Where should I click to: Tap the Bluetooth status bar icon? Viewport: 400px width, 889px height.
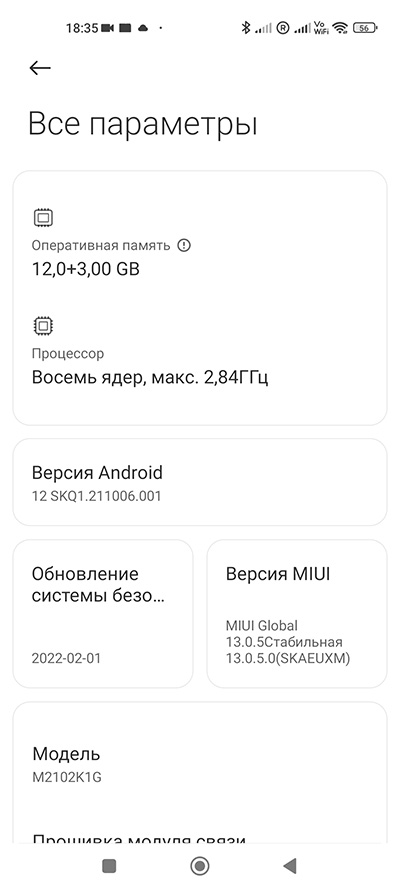(x=245, y=27)
